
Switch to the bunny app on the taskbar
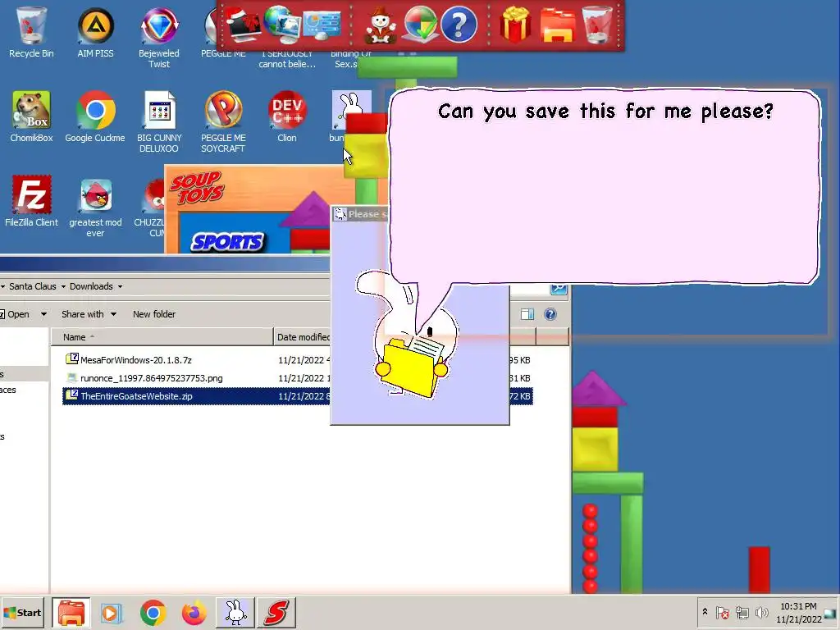[235, 612]
